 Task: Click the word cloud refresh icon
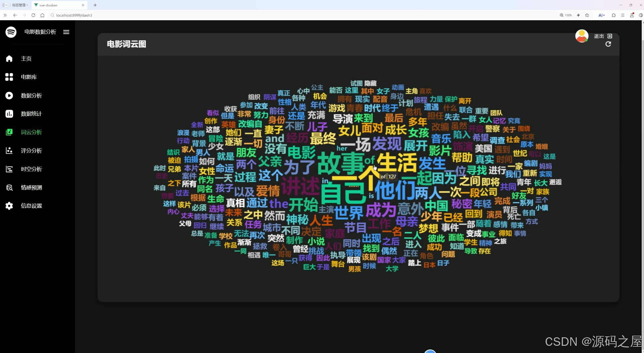coord(608,44)
